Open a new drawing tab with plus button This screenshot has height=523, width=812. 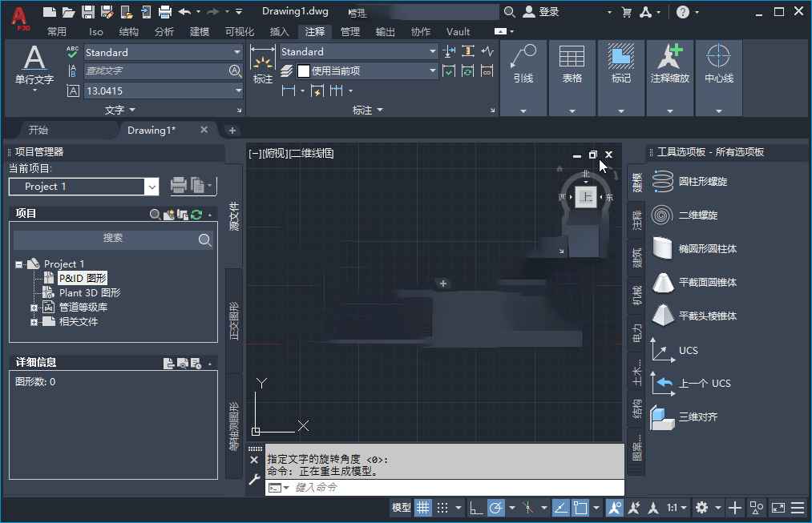coord(232,131)
